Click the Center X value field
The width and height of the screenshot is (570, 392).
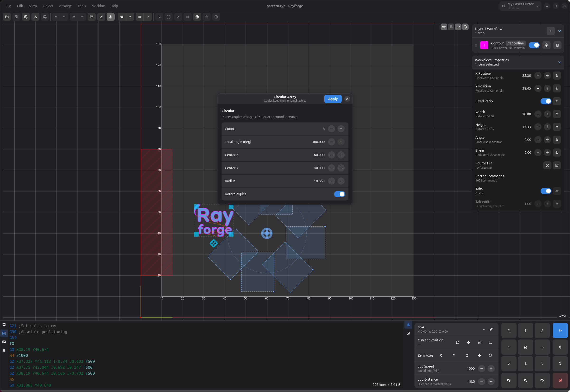pos(319,155)
